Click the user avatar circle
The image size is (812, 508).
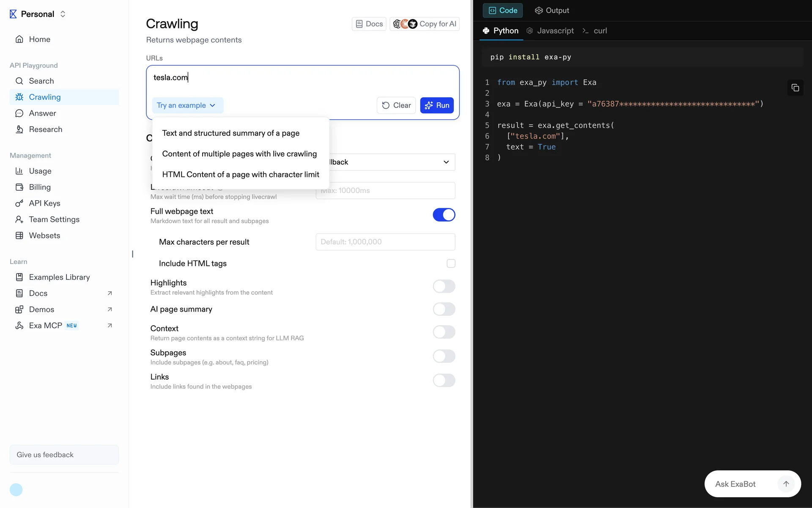[16, 490]
